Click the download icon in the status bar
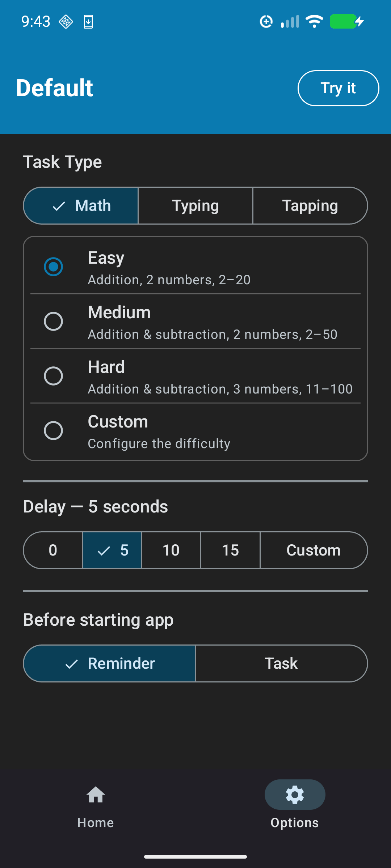 [88, 22]
